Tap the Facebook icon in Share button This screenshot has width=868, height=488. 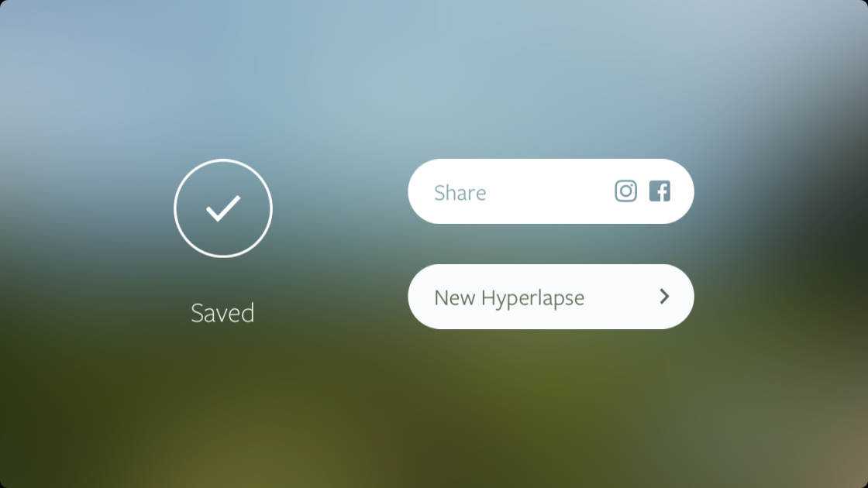(660, 191)
